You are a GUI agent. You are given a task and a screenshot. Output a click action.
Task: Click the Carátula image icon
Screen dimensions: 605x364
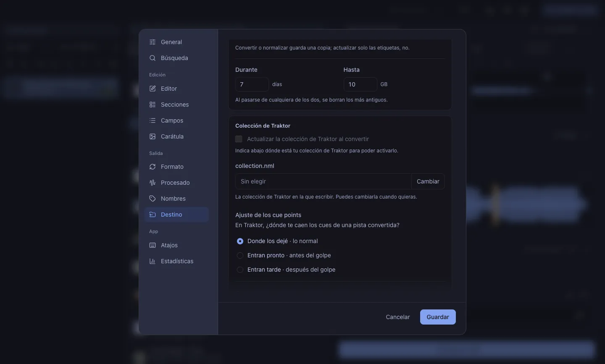(x=153, y=136)
